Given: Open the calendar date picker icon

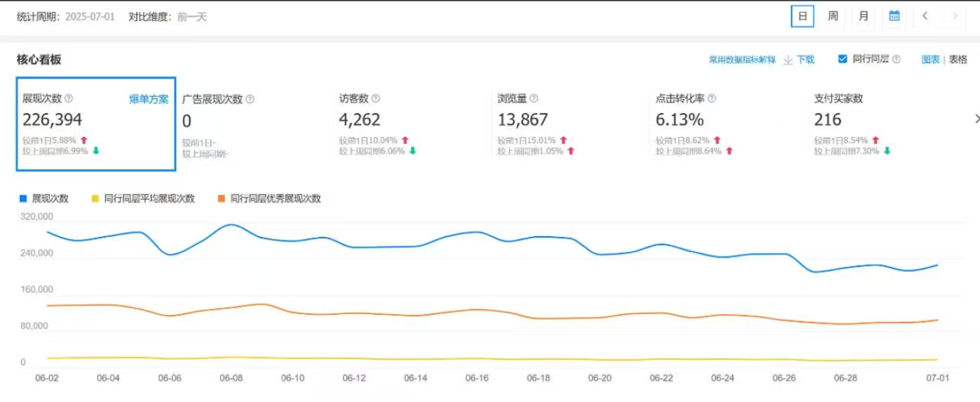Looking at the screenshot, I should coord(894,16).
